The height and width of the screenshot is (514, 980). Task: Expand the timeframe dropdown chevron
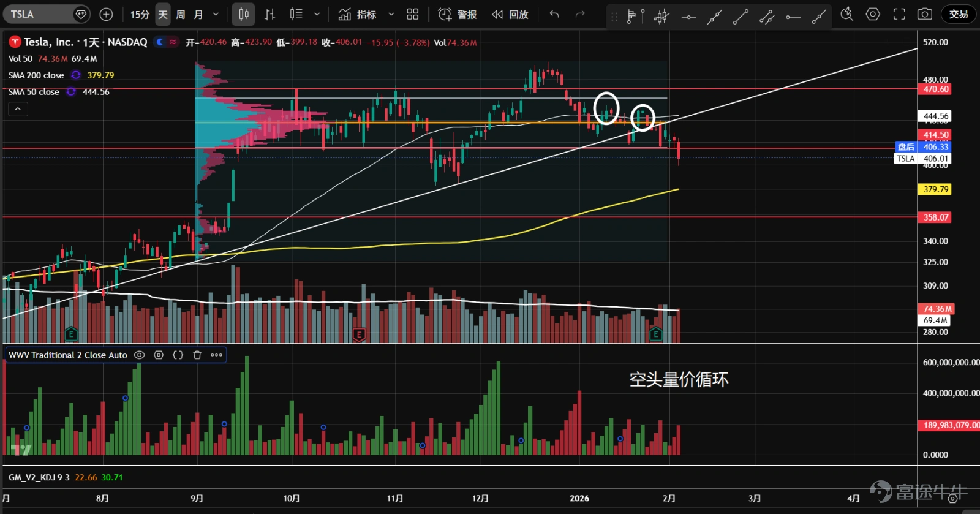click(x=216, y=14)
